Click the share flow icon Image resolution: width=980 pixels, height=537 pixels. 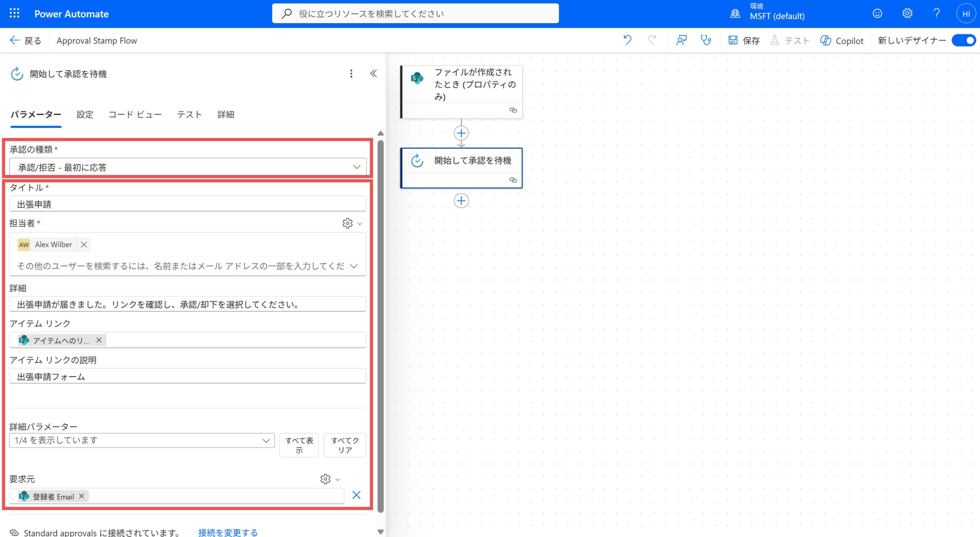coord(682,40)
